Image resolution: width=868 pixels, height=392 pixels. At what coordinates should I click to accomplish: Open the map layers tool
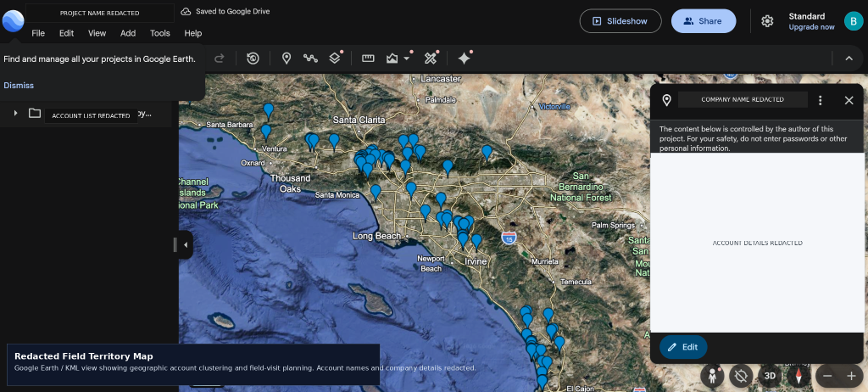(x=334, y=59)
